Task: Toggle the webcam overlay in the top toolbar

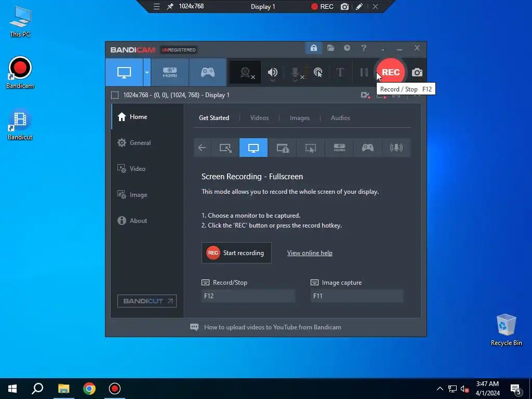Action: click(245, 72)
